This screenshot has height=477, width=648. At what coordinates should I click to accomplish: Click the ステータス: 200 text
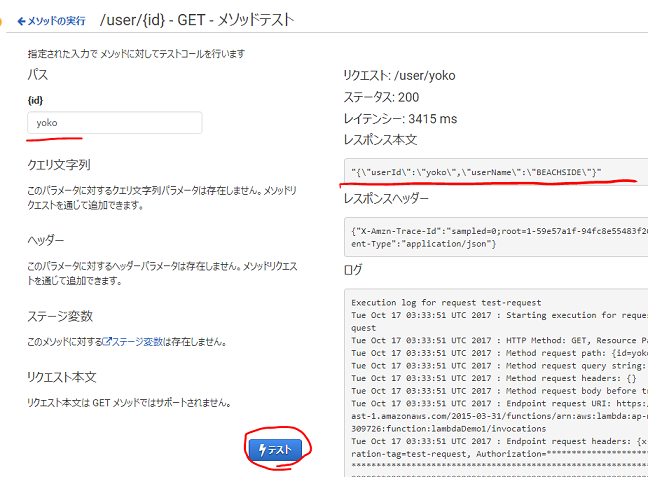381,97
